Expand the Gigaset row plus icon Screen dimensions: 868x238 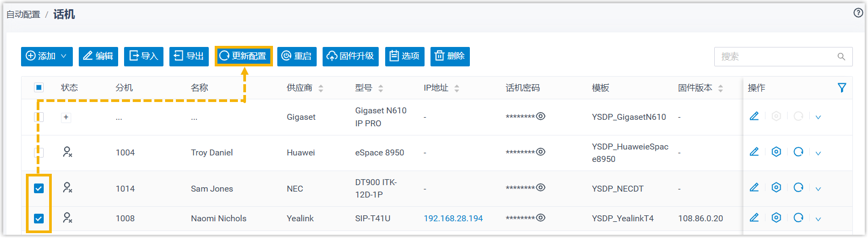pos(66,117)
